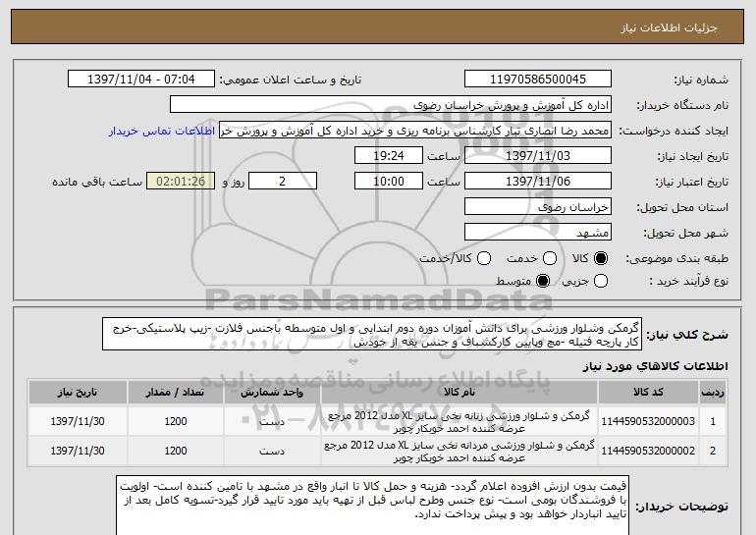Click the creation date field 1397/11/03
Image resolution: width=756 pixels, height=535 pixels.
tap(538, 156)
